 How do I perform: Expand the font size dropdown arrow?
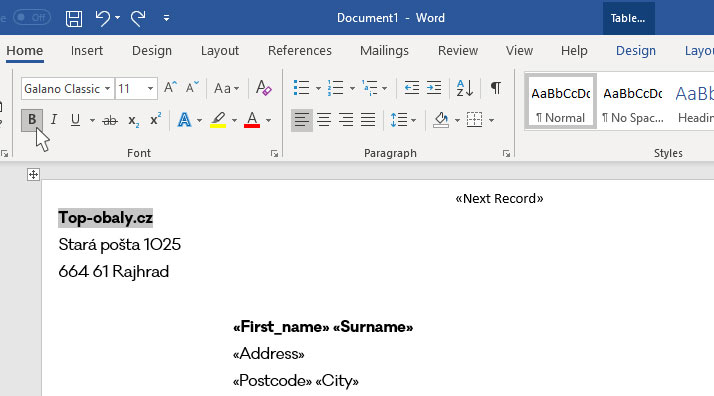pyautogui.click(x=150, y=88)
